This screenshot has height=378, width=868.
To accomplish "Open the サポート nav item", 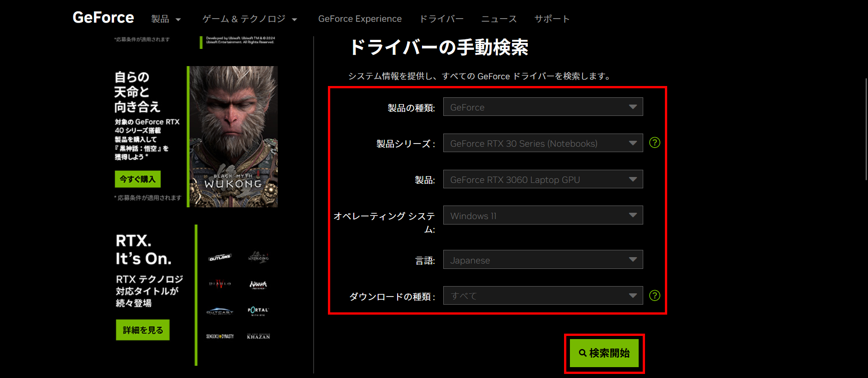I will click(x=552, y=19).
